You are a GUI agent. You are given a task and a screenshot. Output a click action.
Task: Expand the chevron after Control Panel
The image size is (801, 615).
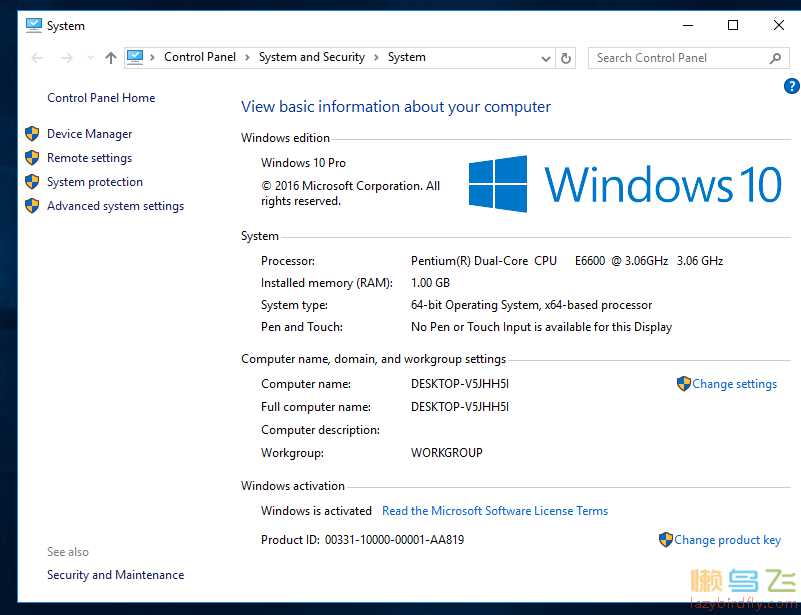pos(247,58)
